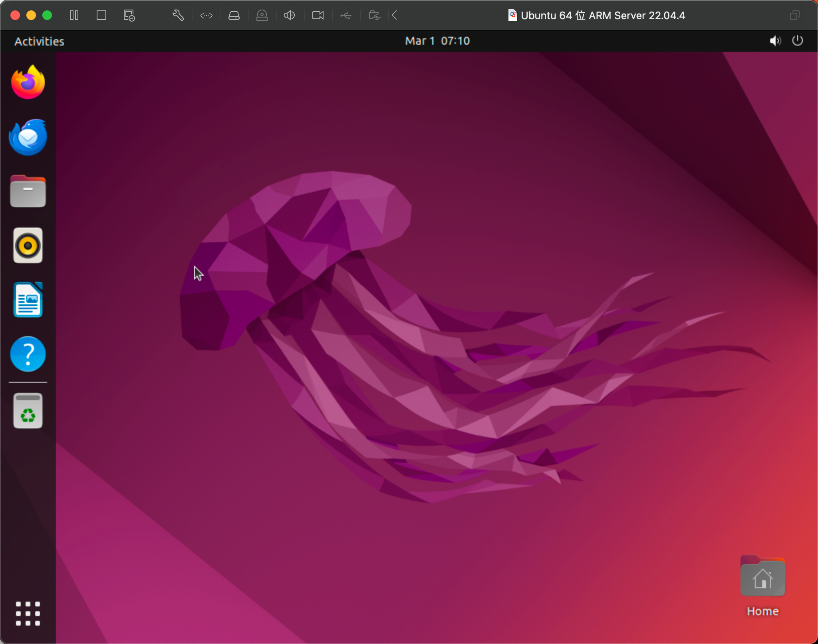The width and height of the screenshot is (818, 644).
Task: Click the hard disk device icon
Action: 234,16
